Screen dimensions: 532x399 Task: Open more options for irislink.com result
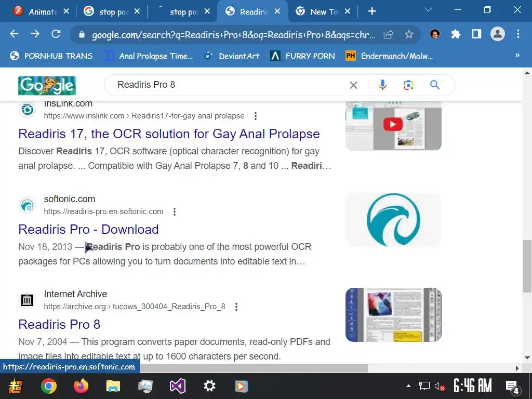(256, 116)
